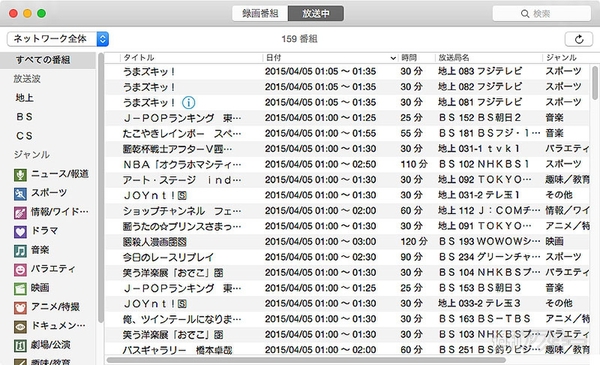
Task: Click the search magnifier icon
Action: pyautogui.click(x=525, y=14)
